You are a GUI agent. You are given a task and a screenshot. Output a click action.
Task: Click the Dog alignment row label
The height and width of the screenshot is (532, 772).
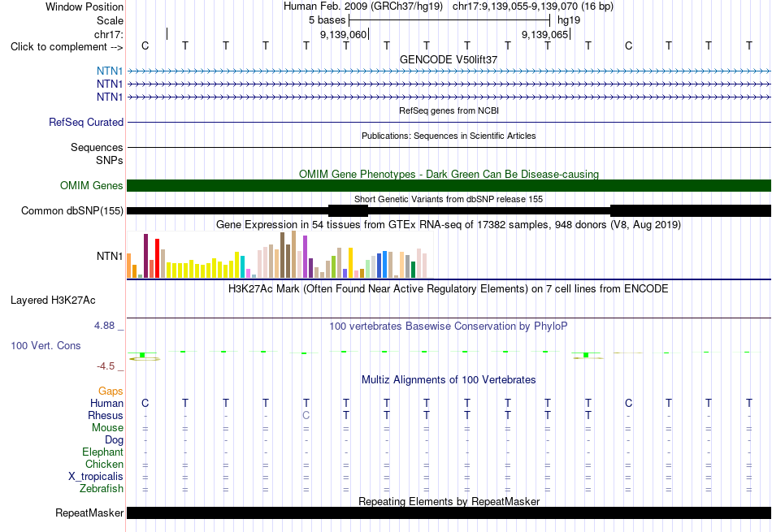[114, 440]
